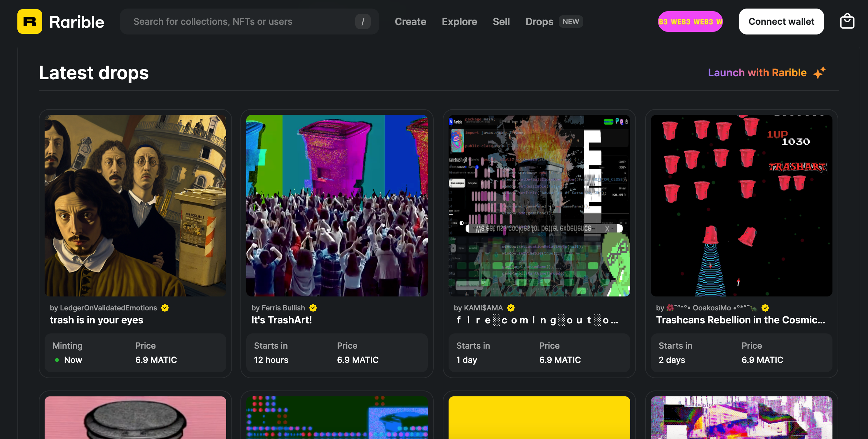The height and width of the screenshot is (439, 868).
Task: Open the green pixel-art drop thumbnail
Action: (337, 418)
